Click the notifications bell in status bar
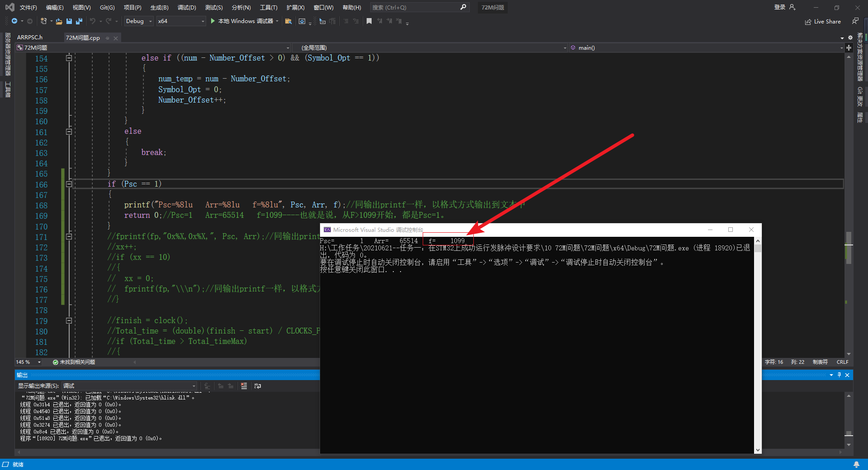 click(x=856, y=465)
